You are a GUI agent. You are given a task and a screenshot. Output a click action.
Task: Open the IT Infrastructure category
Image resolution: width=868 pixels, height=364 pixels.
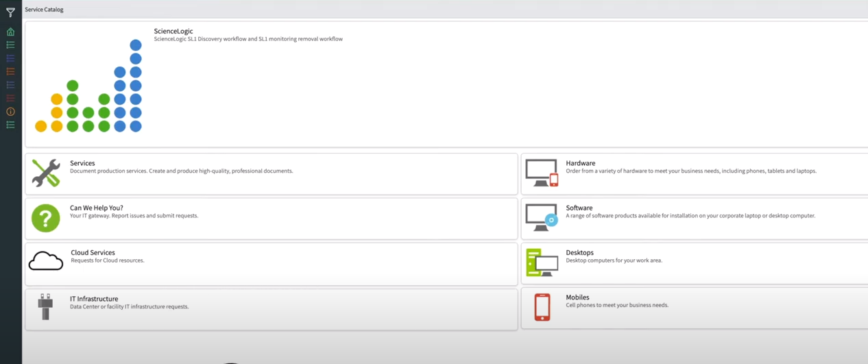(x=94, y=299)
